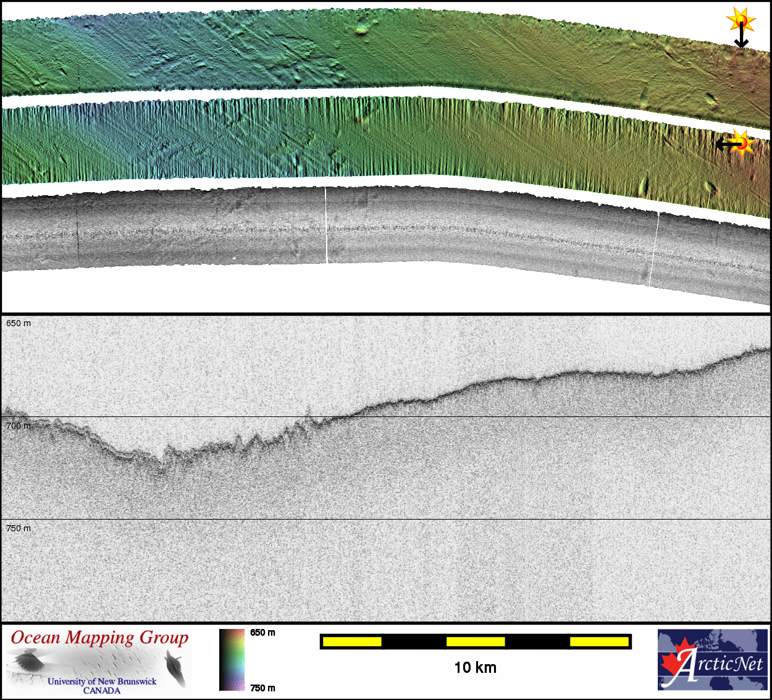
Task: Click the 10 km scale bar label
Action: (x=475, y=668)
